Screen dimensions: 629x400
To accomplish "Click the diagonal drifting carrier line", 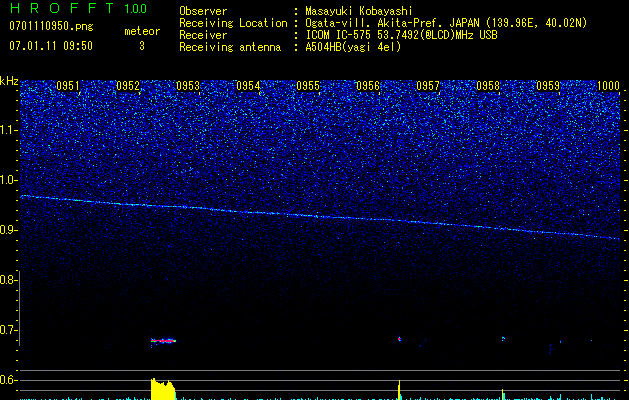I will pos(320,217).
